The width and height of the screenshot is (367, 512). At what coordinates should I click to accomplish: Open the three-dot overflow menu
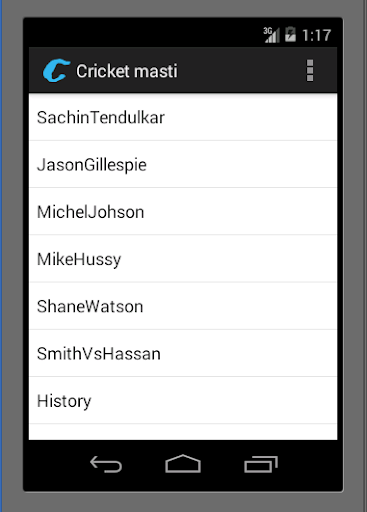[310, 71]
